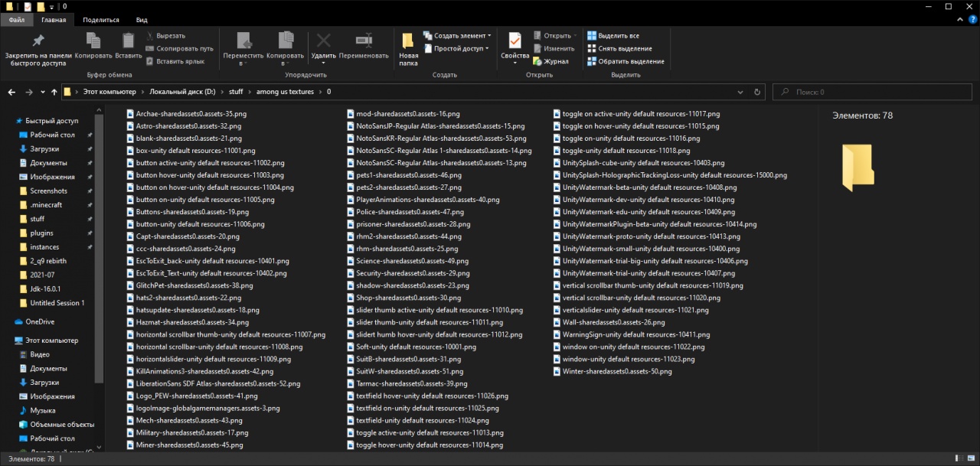Screen dimensions: 980x466
Task: Open the address bar history dropdown arrow
Action: coord(741,92)
